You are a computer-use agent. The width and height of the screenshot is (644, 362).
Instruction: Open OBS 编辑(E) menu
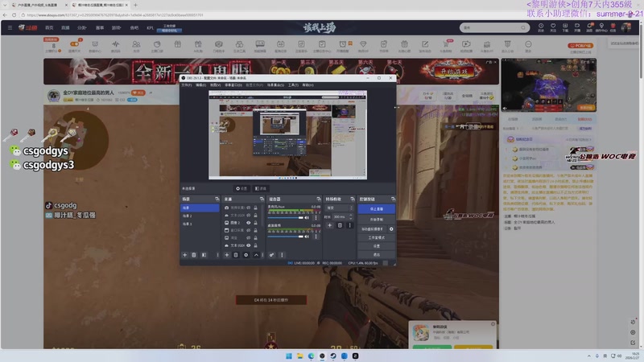(x=200, y=85)
